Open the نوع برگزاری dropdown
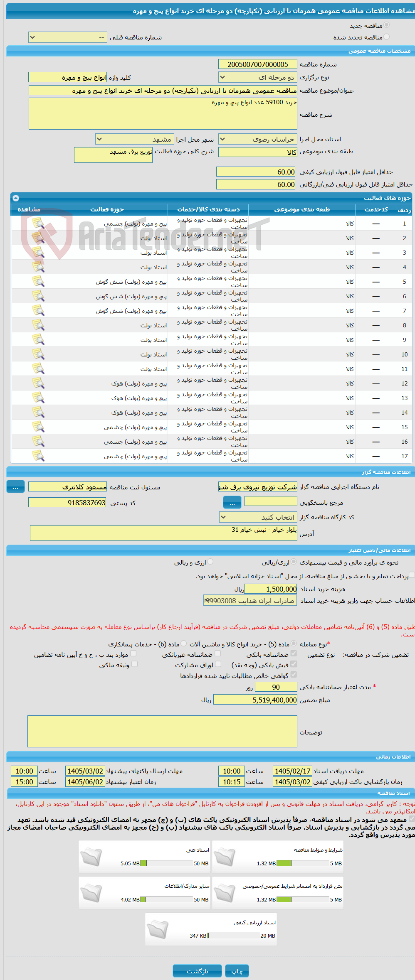This screenshot has width=415, height=980. click(x=258, y=77)
